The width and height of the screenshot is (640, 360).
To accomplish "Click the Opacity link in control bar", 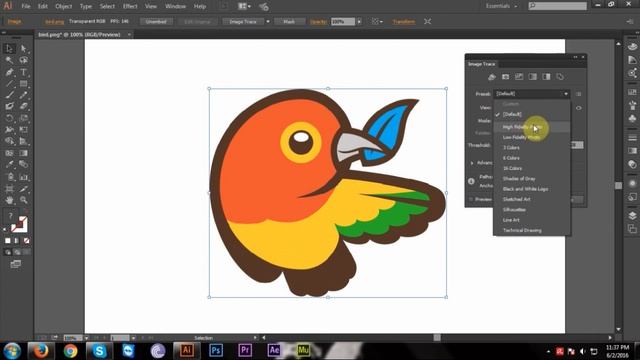I will point(318,21).
